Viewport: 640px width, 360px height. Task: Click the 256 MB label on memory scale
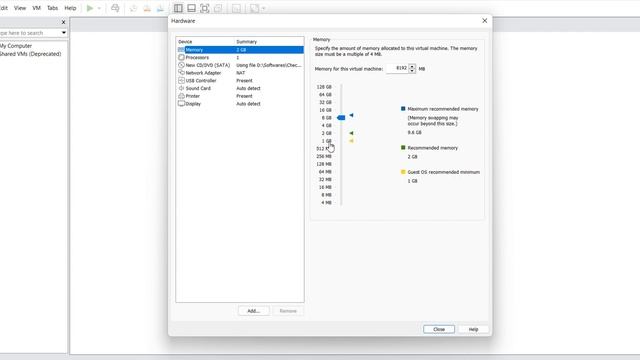coord(324,156)
